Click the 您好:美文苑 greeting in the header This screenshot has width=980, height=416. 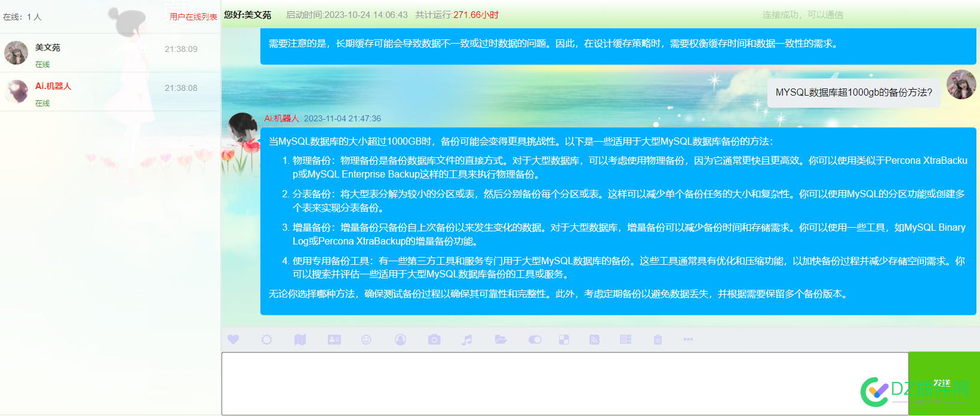247,14
